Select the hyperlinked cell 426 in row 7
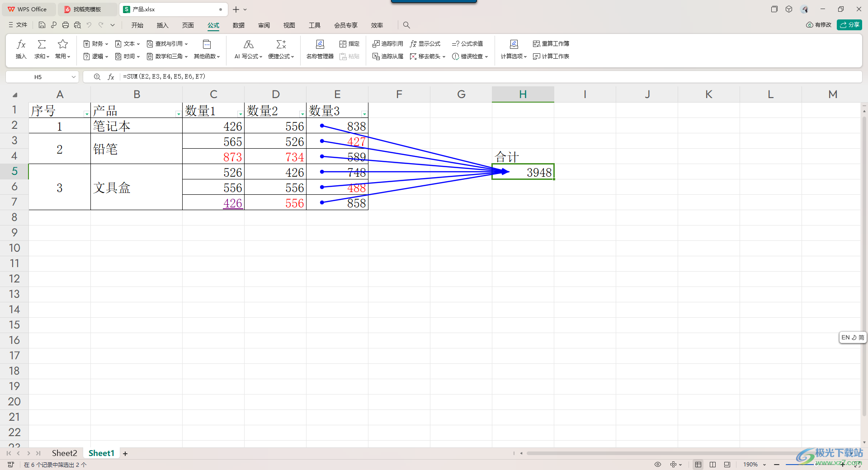The height and width of the screenshot is (470, 868). pyautogui.click(x=213, y=202)
